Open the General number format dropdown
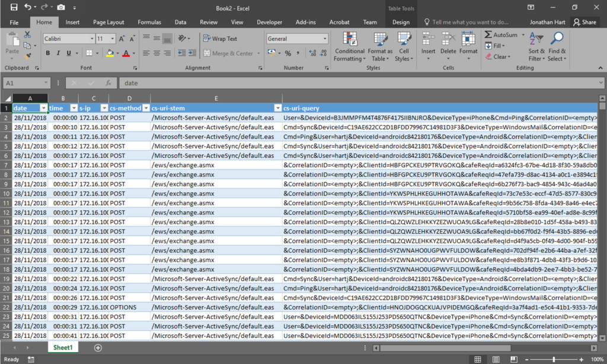The width and height of the screenshot is (607, 364). pyautogui.click(x=325, y=38)
